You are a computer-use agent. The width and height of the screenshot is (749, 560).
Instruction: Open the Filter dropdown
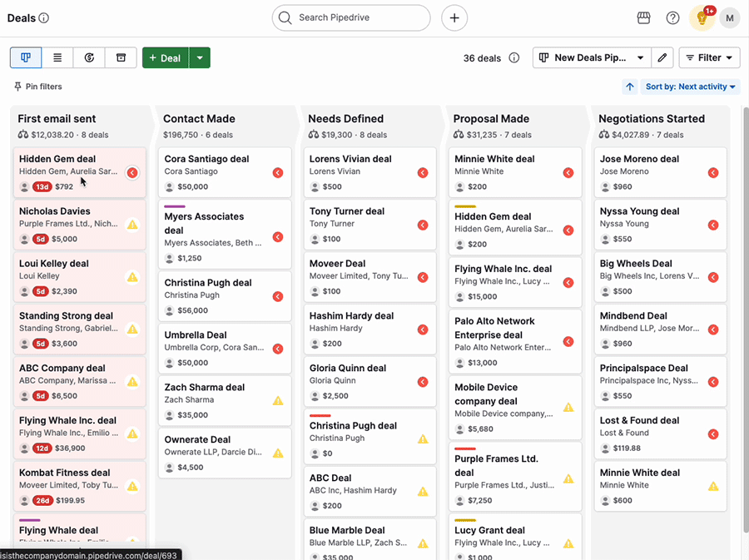709,57
